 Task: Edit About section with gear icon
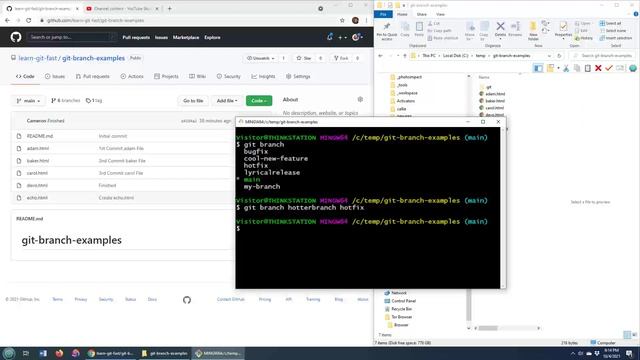(x=360, y=100)
